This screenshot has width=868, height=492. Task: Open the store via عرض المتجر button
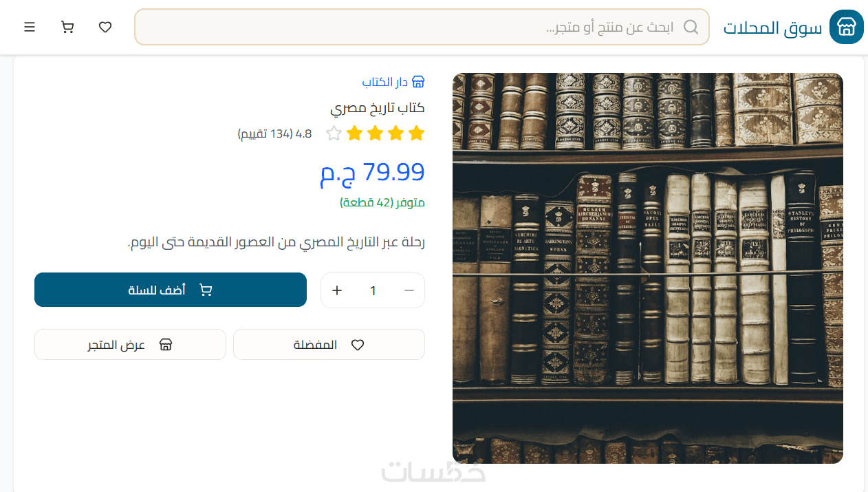click(x=130, y=344)
